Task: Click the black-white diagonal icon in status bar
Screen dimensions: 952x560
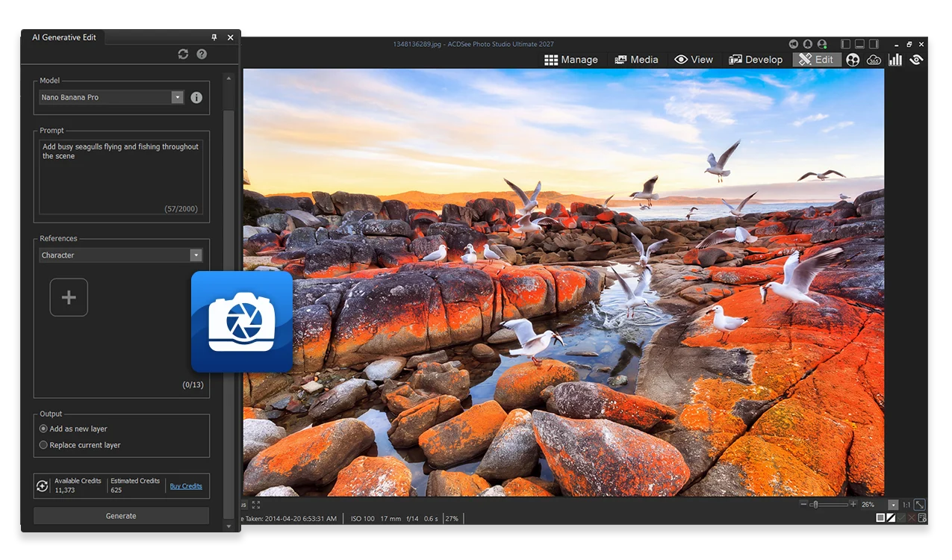Action: pos(891,517)
